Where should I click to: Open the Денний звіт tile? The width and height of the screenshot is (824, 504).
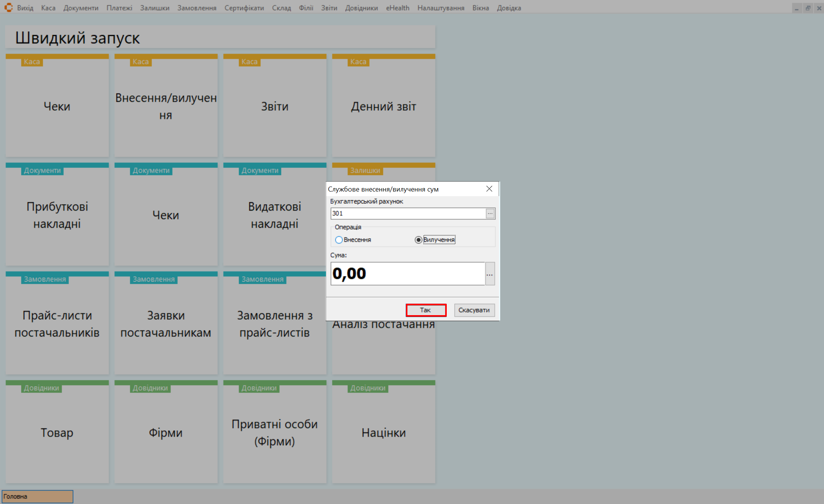pyautogui.click(x=383, y=107)
